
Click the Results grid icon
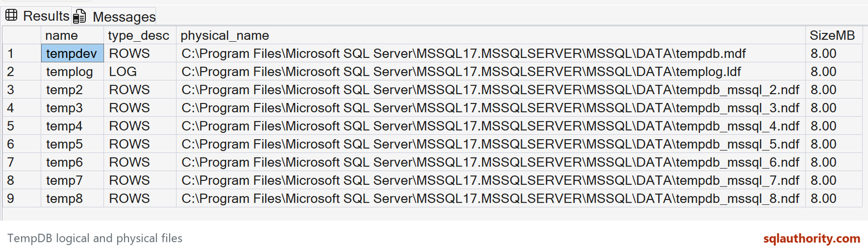pyautogui.click(x=11, y=15)
